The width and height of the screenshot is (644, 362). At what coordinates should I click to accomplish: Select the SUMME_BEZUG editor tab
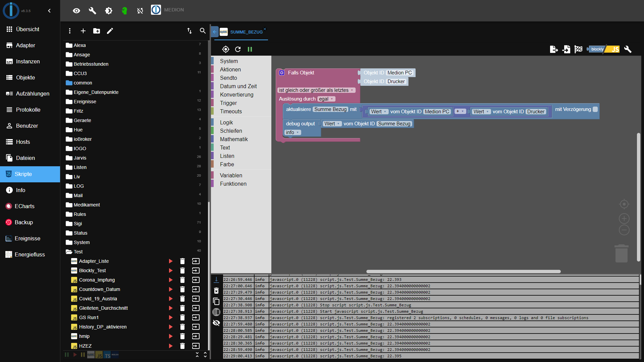tap(246, 32)
